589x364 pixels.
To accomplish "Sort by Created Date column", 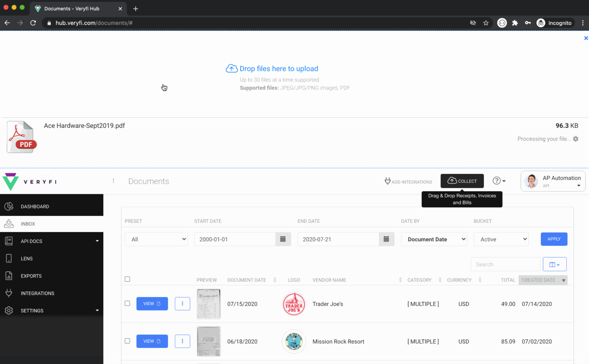I will click(543, 280).
